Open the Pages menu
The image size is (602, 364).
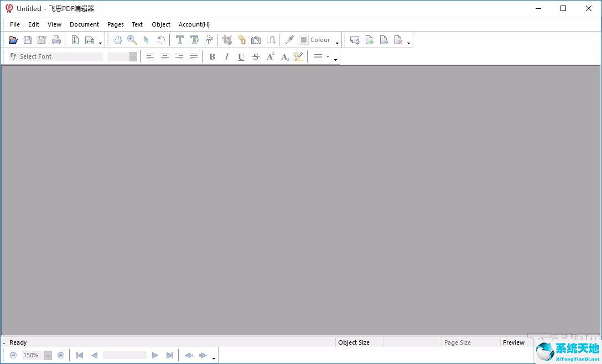tap(115, 24)
